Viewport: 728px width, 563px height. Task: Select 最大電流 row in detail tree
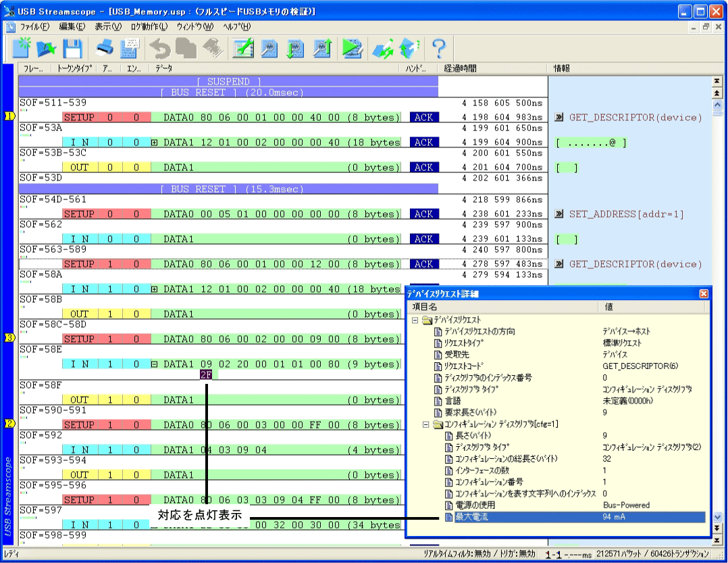click(x=575, y=516)
